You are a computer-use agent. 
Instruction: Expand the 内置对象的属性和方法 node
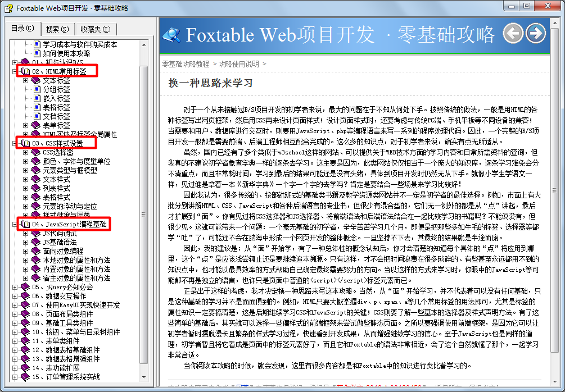(x=26, y=269)
